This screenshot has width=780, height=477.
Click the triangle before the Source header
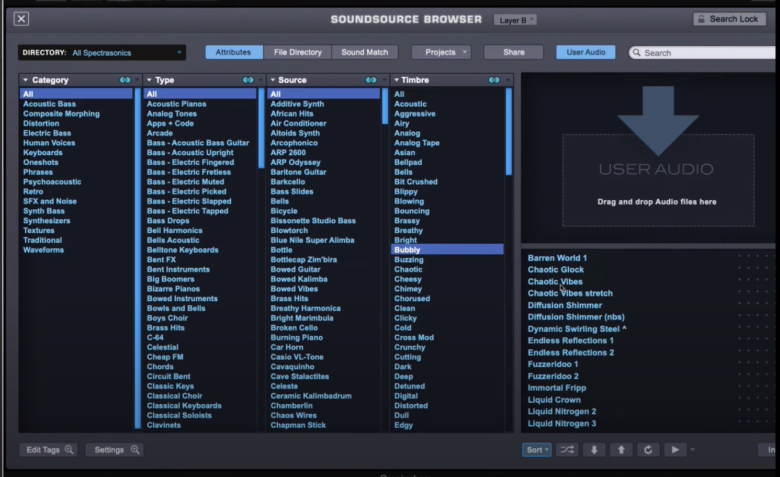(x=272, y=80)
